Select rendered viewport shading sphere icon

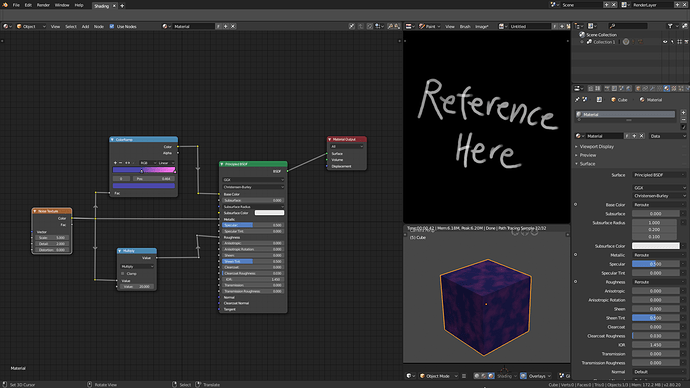[491, 376]
